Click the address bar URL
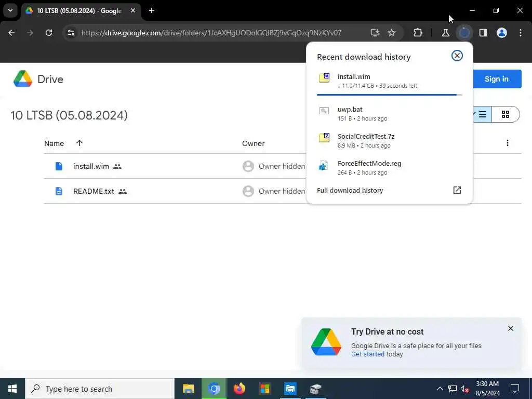 point(211,33)
